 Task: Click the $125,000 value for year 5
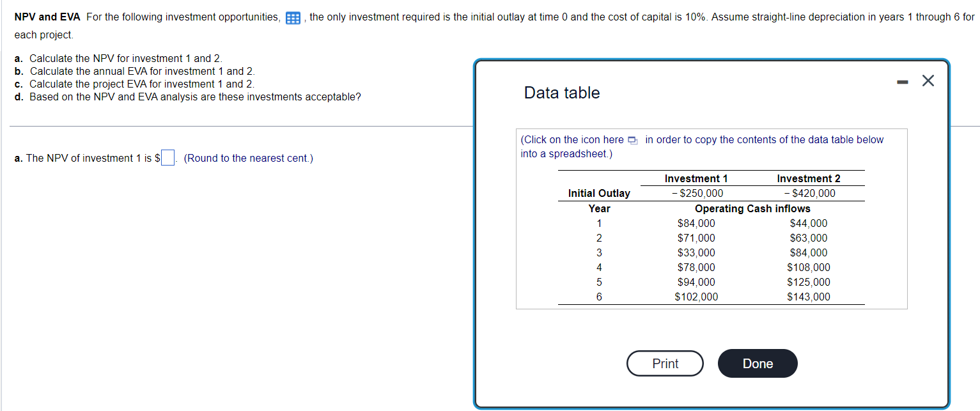pyautogui.click(x=808, y=282)
